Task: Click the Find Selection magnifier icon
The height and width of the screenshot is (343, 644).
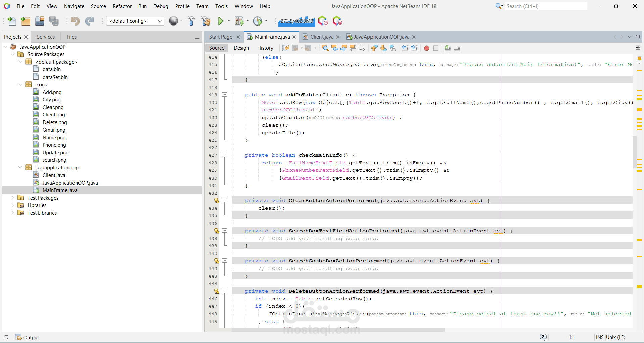Action: click(x=325, y=48)
